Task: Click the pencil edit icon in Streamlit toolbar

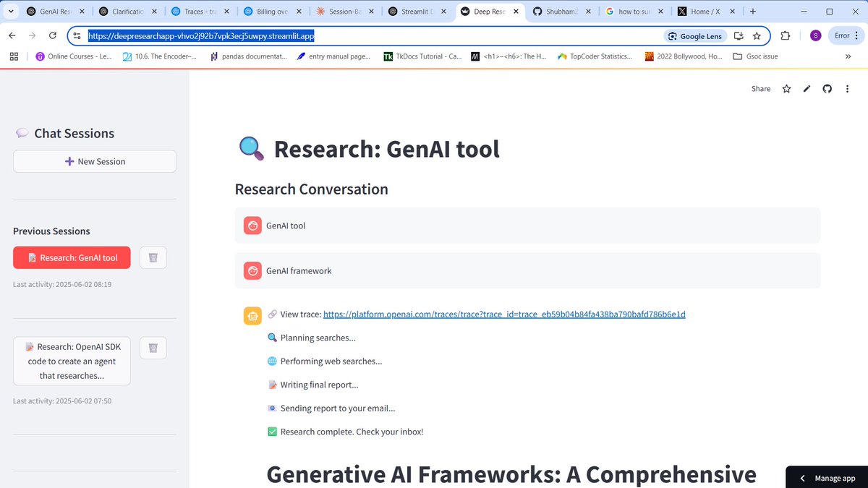Action: coord(807,88)
